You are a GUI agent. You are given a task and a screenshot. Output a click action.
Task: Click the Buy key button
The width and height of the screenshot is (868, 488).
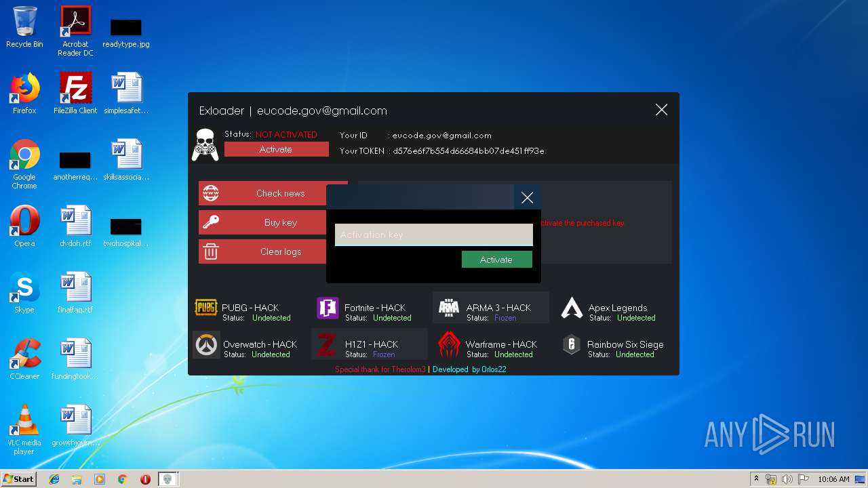273,222
